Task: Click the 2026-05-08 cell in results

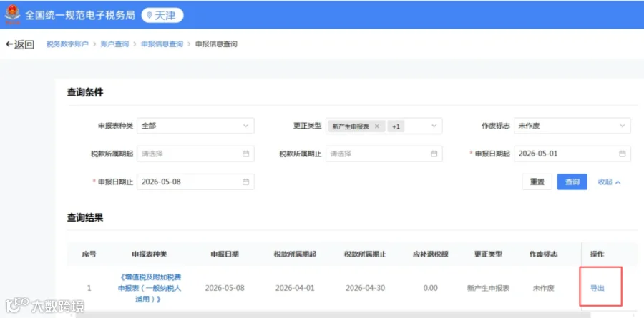Action: (225, 288)
